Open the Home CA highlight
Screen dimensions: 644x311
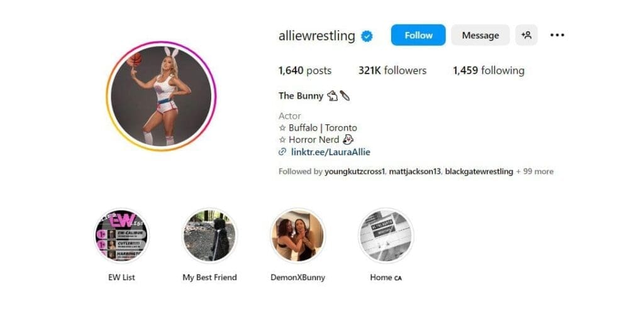[386, 236]
